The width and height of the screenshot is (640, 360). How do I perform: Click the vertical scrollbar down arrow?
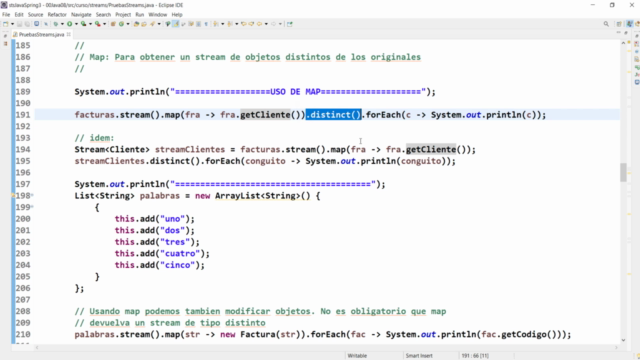tap(623, 340)
